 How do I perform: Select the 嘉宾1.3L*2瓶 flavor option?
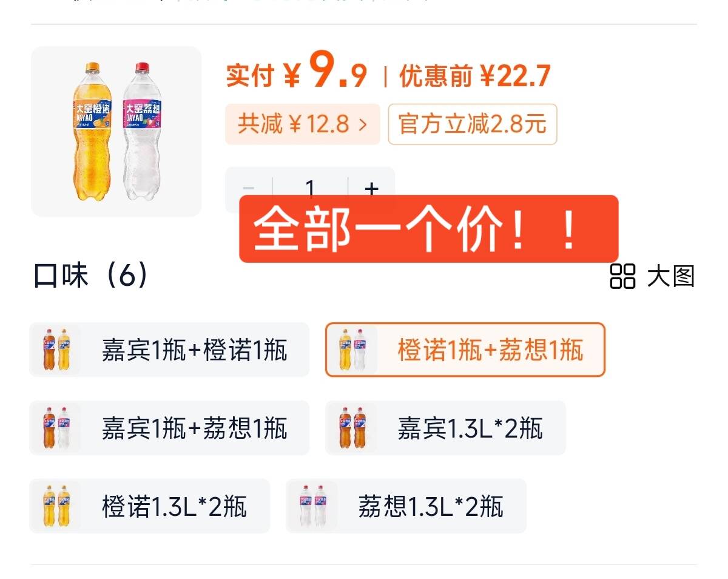point(446,428)
